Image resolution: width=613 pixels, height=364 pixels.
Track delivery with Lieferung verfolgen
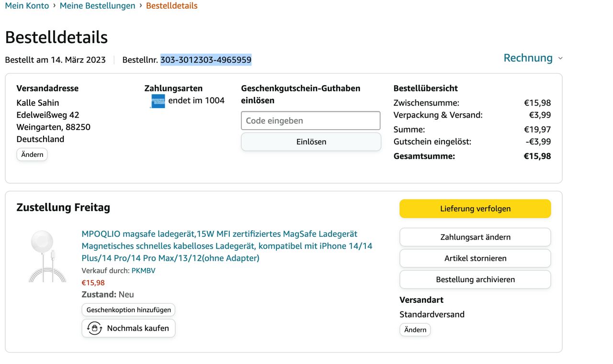475,209
